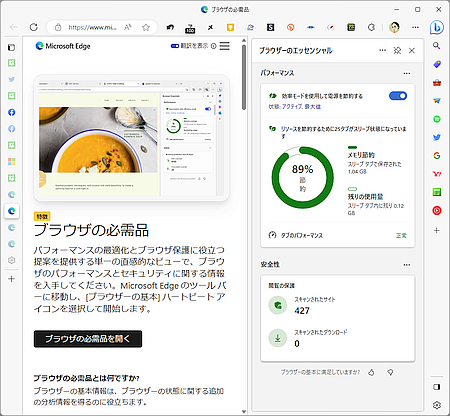Click the アクティブ, 最大値 status link

coord(301,107)
